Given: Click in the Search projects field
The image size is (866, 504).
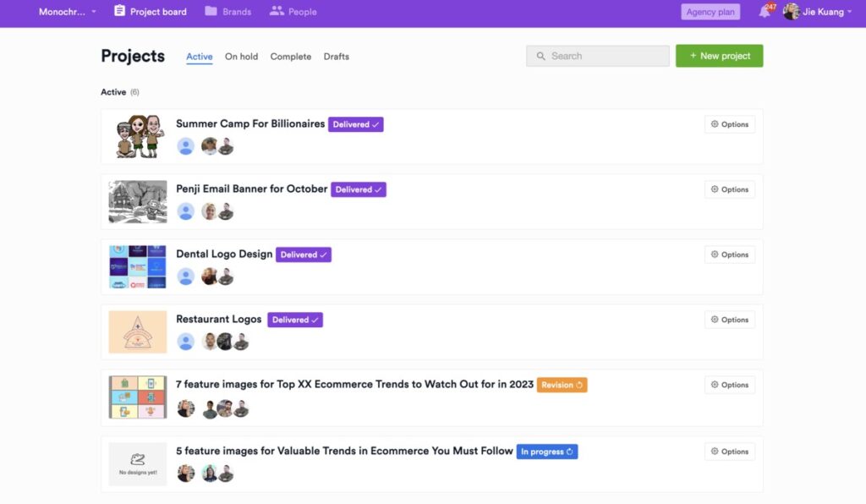Looking at the screenshot, I should point(597,56).
